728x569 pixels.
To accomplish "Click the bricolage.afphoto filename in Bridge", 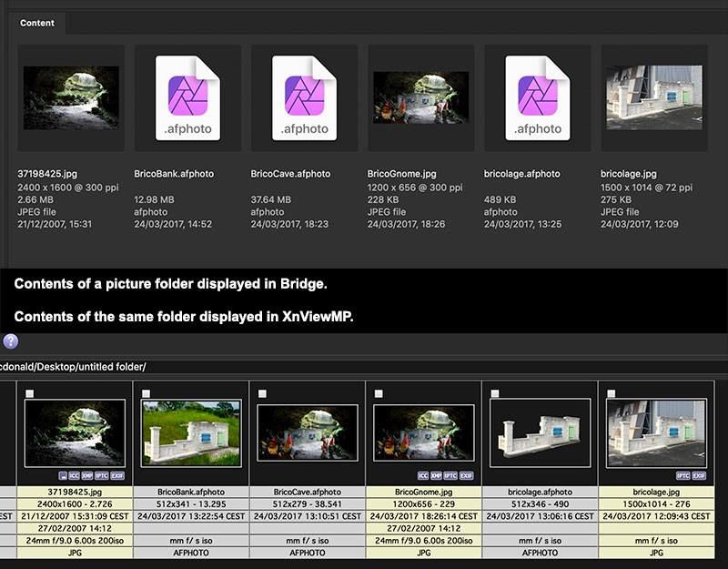I will click(521, 174).
